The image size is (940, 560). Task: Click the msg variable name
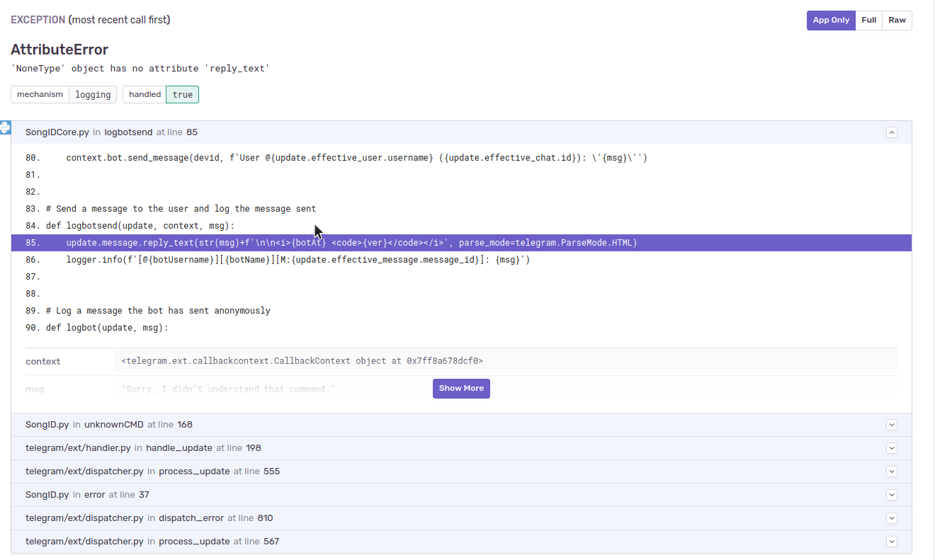[35, 389]
